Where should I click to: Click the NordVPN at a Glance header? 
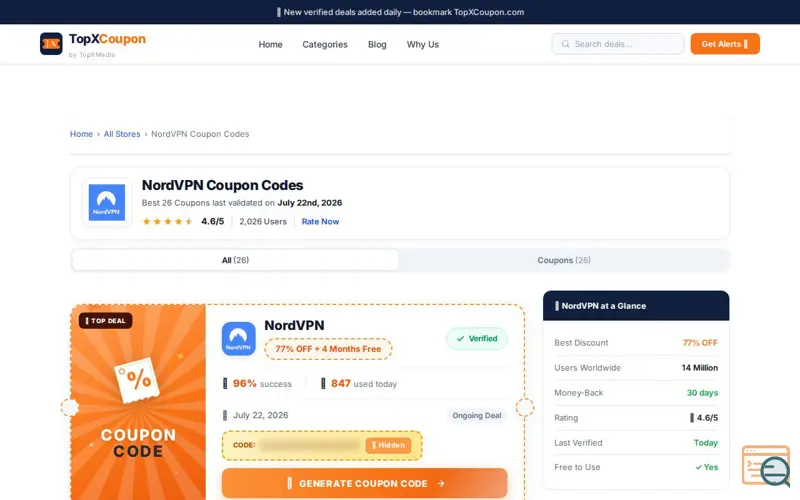(636, 306)
